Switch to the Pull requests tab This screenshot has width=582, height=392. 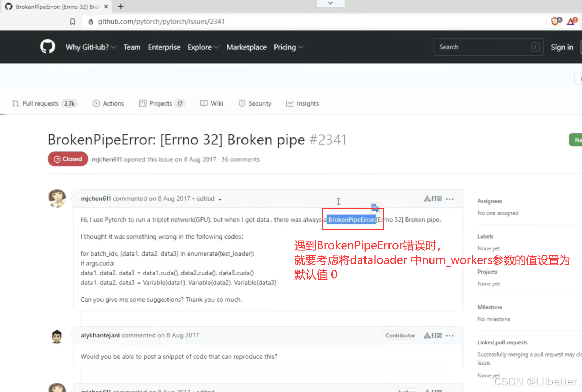[44, 103]
